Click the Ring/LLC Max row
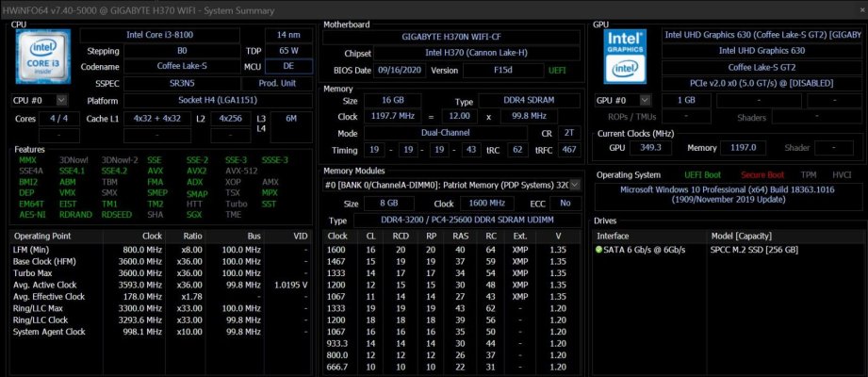 click(160, 308)
